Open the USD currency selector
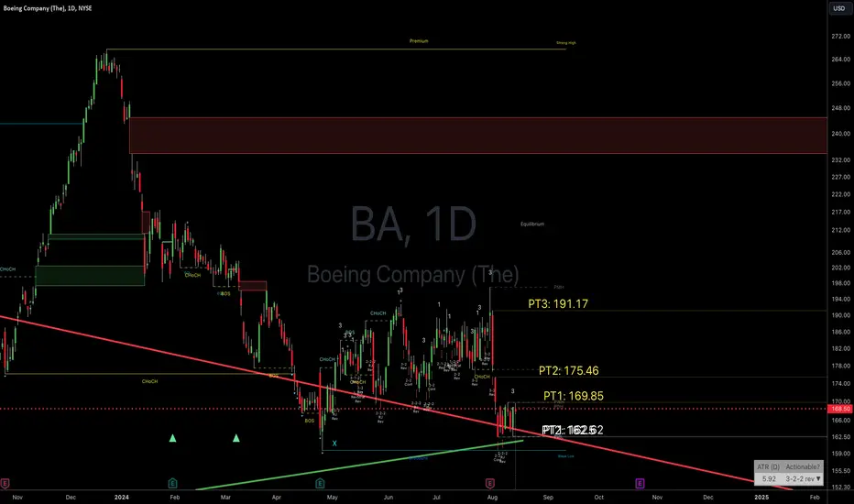The image size is (854, 504). 839,8
